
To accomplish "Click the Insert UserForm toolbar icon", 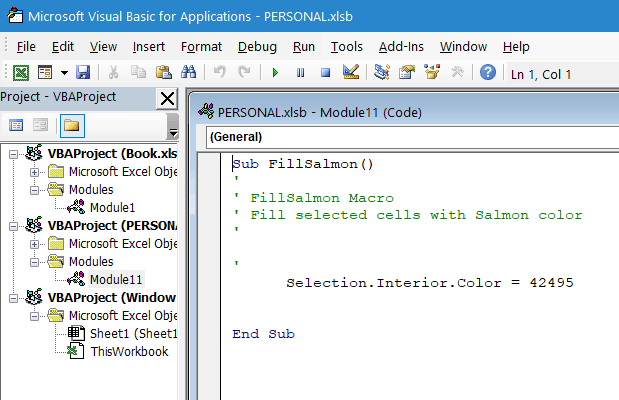I will pos(45,73).
